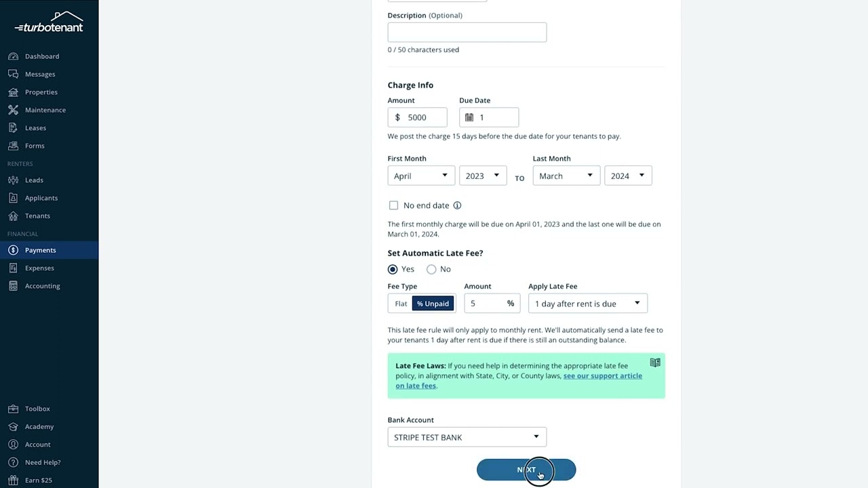Open the Accounting calculator icon

click(x=13, y=286)
